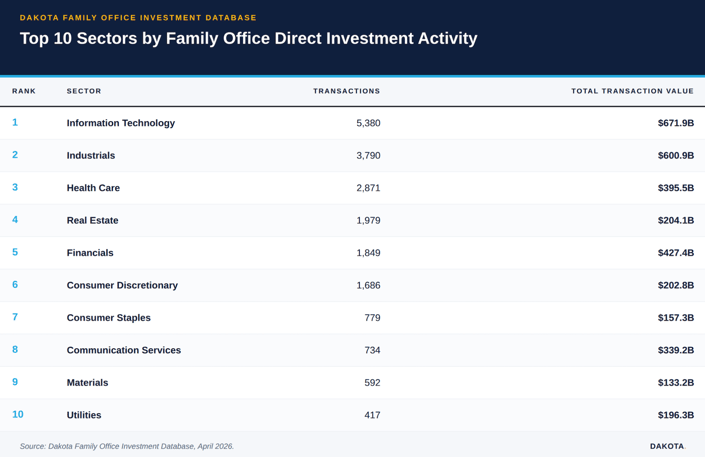Click the rank number 10
The image size is (705, 457).
pyautogui.click(x=18, y=414)
